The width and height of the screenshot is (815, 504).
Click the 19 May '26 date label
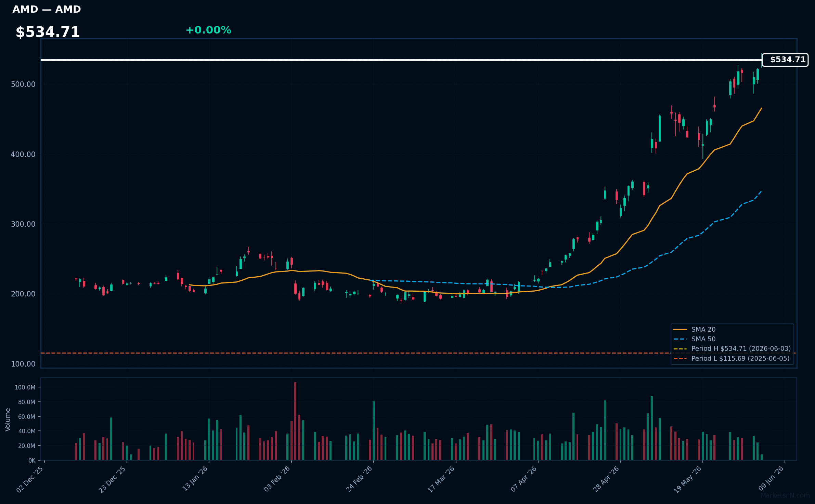click(688, 479)
